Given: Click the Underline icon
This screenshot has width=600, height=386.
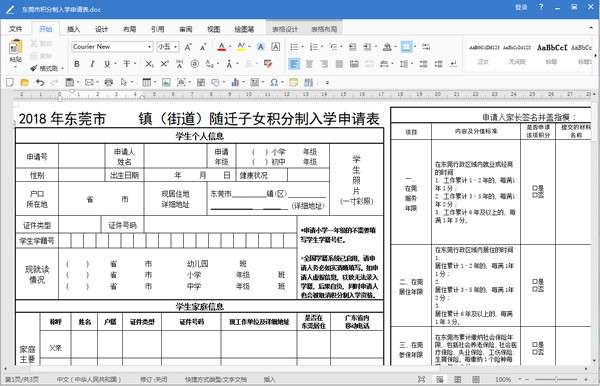Looking at the screenshot, I should click(107, 64).
